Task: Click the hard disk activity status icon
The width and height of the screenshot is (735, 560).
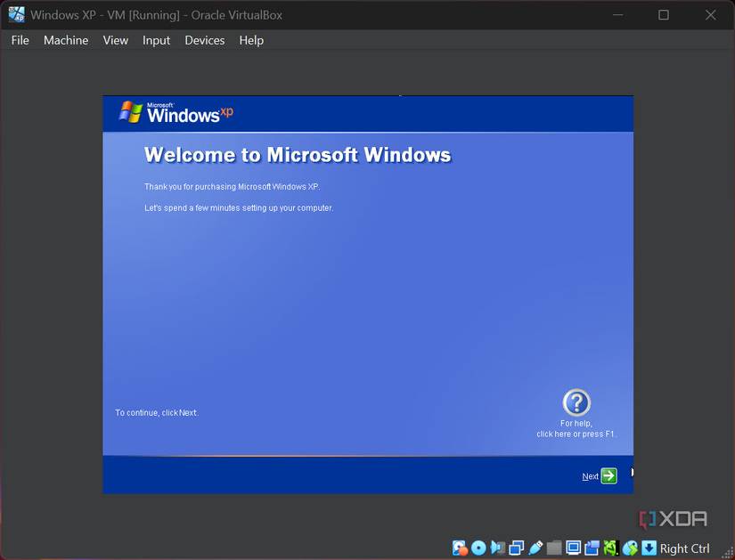Action: (459, 548)
